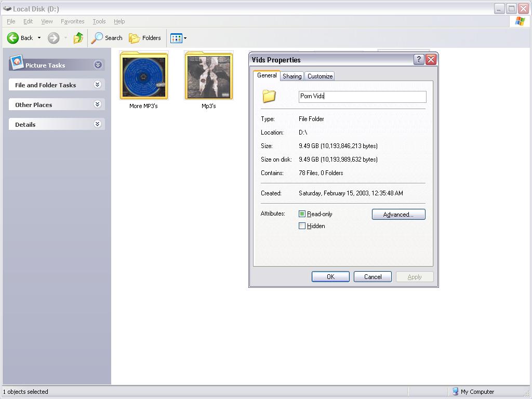Click the Back arrow icon
Screen dimensions: 532x399
pyautogui.click(x=13, y=38)
